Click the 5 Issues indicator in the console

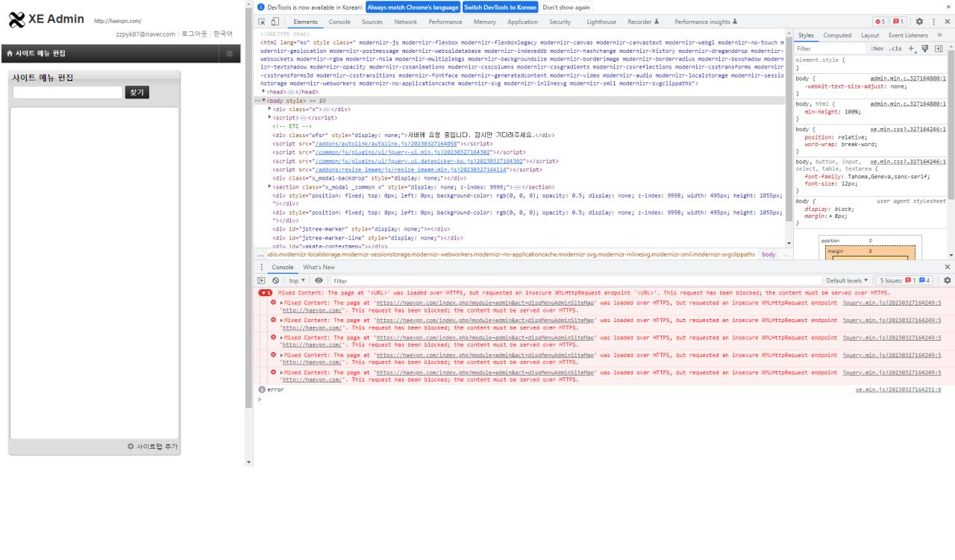point(905,280)
